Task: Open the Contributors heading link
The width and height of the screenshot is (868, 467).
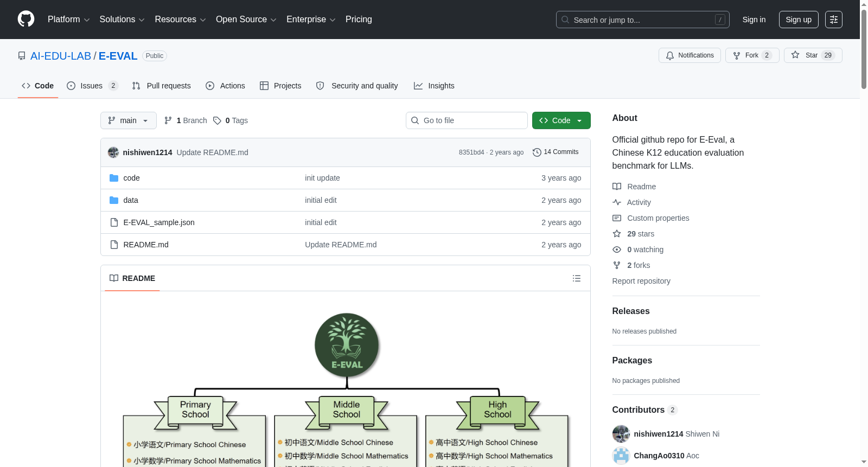Action: click(x=645, y=410)
